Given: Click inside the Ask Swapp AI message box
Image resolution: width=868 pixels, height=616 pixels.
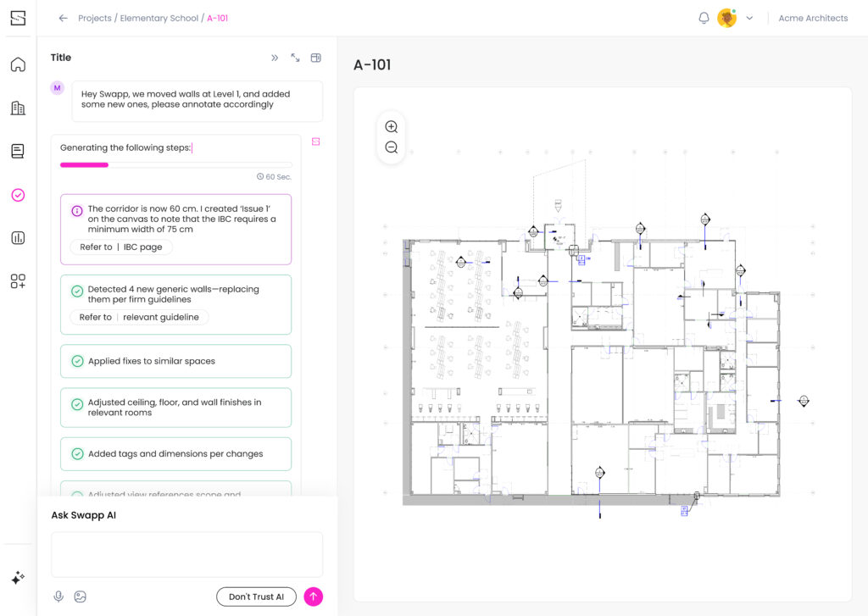Looking at the screenshot, I should click(x=186, y=554).
